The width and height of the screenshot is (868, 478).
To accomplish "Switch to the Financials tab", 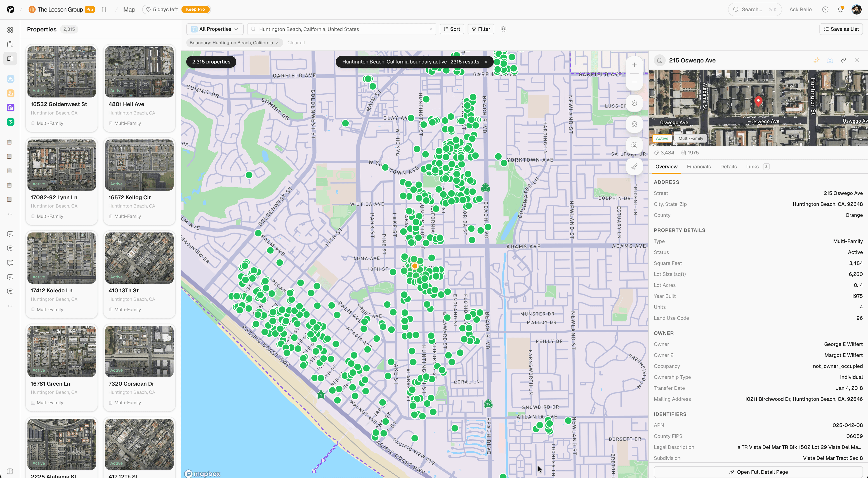I will pyautogui.click(x=698, y=167).
